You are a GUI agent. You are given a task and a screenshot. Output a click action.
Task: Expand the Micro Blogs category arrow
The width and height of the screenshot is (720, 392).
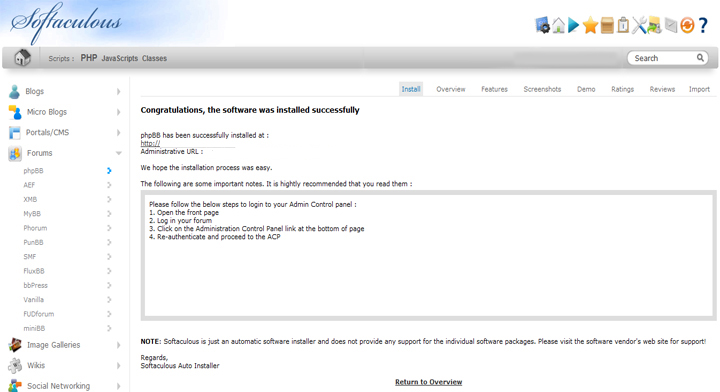point(118,112)
